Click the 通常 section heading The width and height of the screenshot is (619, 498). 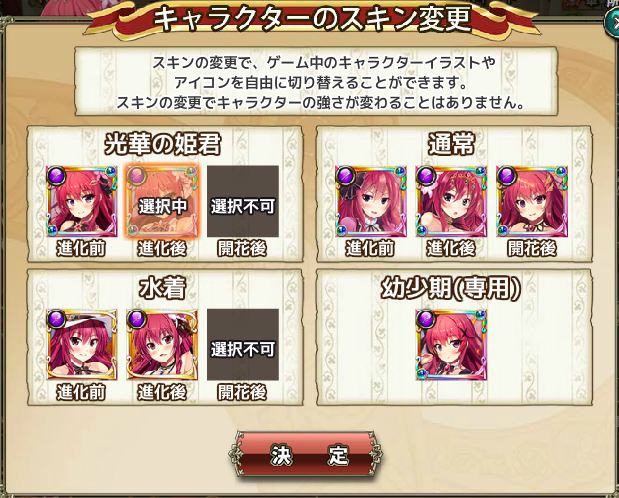[x=451, y=145]
